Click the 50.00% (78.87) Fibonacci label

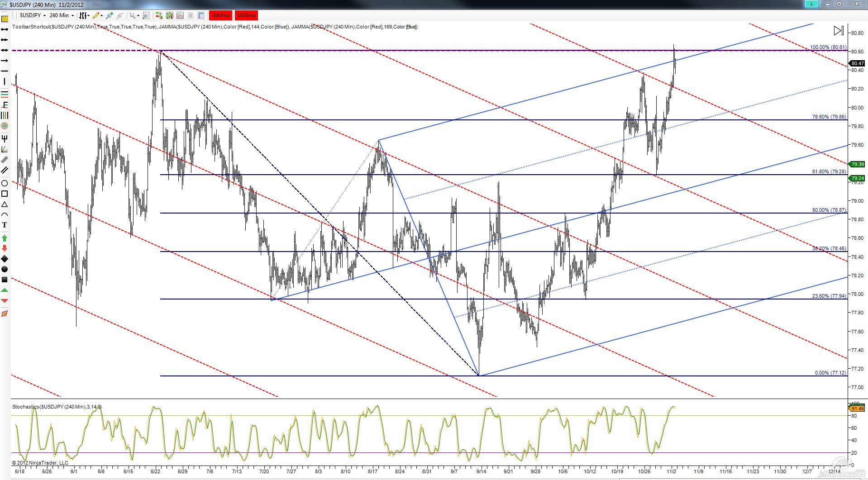click(829, 210)
